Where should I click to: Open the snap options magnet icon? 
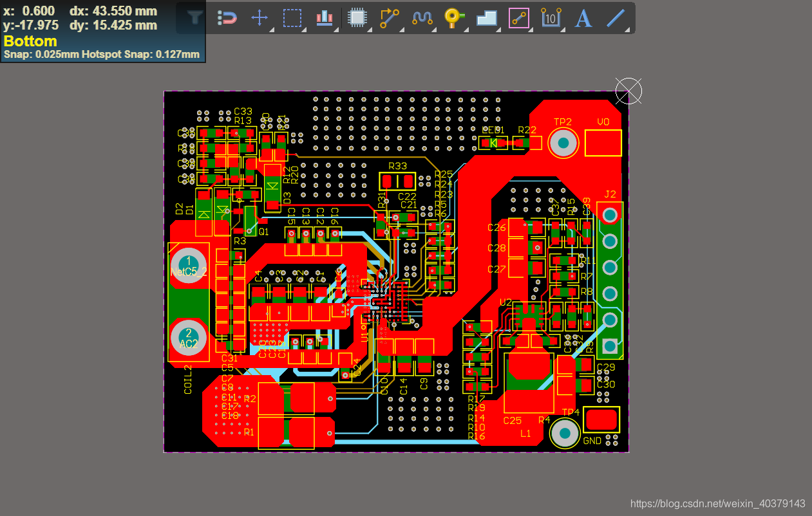click(227, 18)
